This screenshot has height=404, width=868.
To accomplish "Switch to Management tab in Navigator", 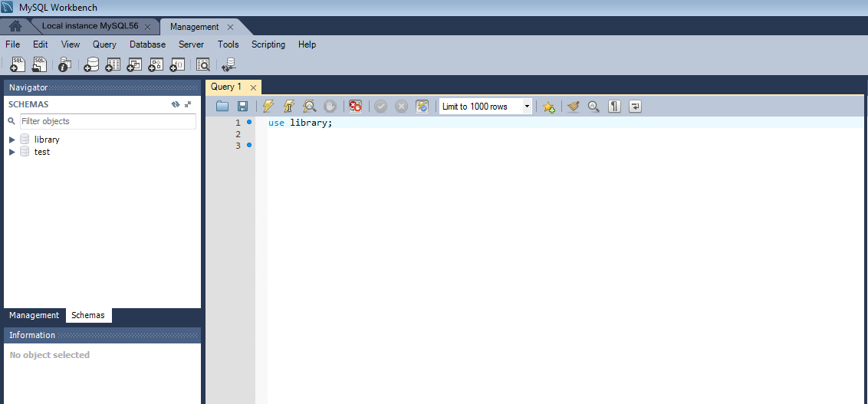I will pyautogui.click(x=34, y=315).
